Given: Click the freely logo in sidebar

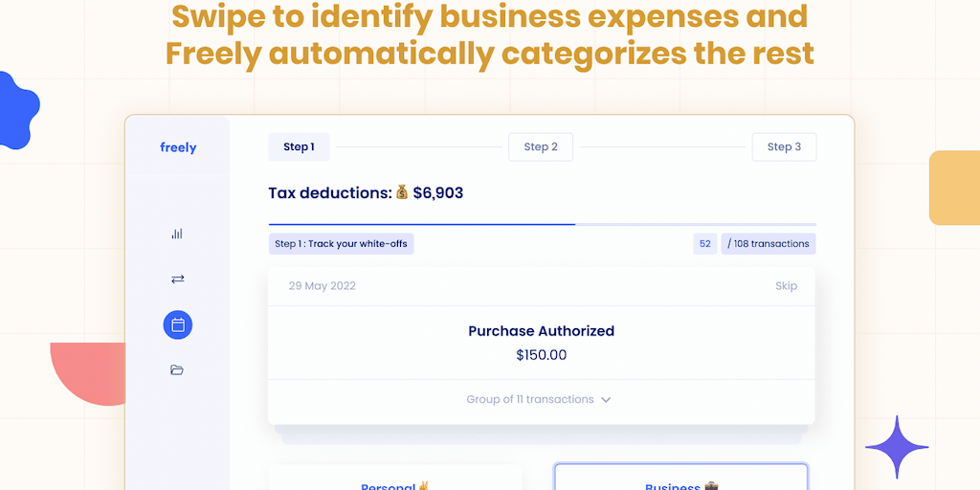Looking at the screenshot, I should 178,147.
